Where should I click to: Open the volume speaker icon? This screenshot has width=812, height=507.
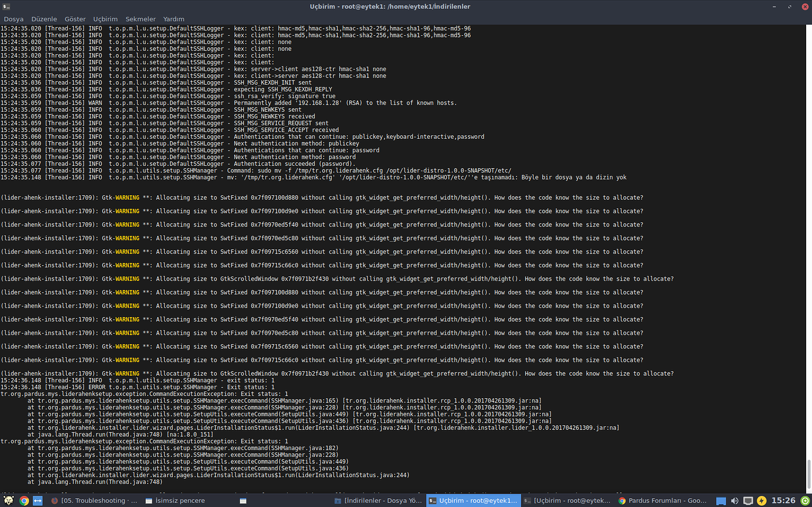[734, 501]
